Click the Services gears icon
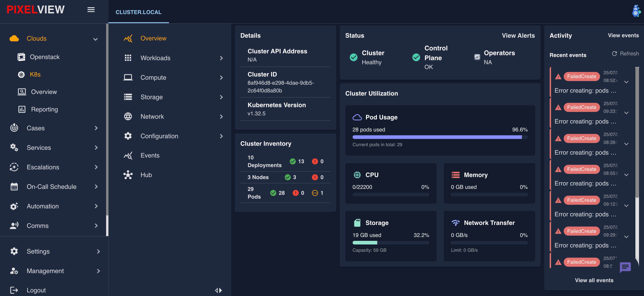The image size is (644, 296). click(x=14, y=147)
